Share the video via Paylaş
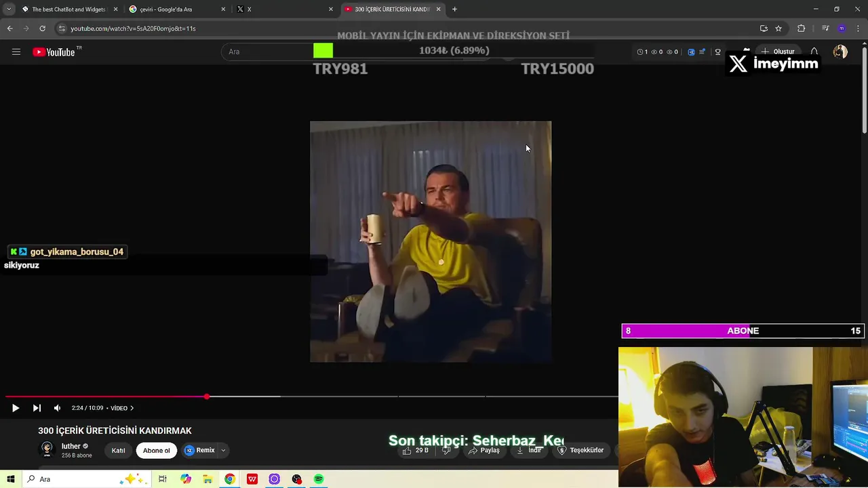 (x=484, y=450)
